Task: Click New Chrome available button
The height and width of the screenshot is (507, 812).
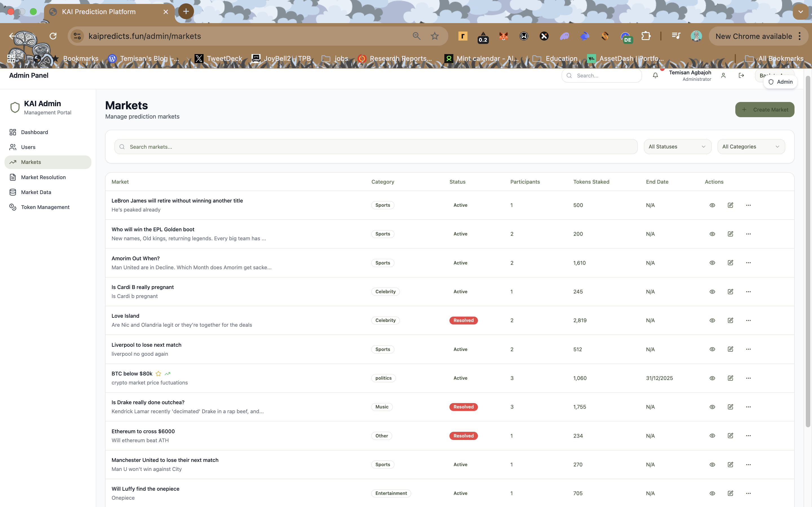Action: tap(753, 36)
